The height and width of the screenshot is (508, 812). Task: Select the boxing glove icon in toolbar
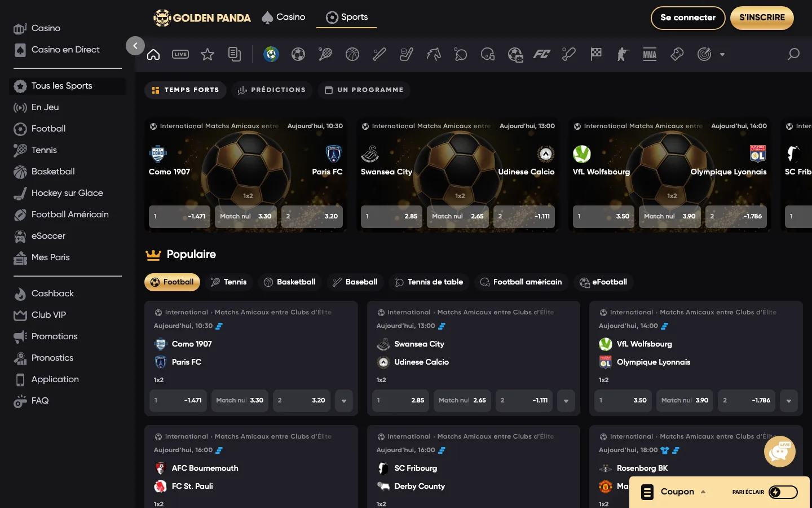(677, 54)
